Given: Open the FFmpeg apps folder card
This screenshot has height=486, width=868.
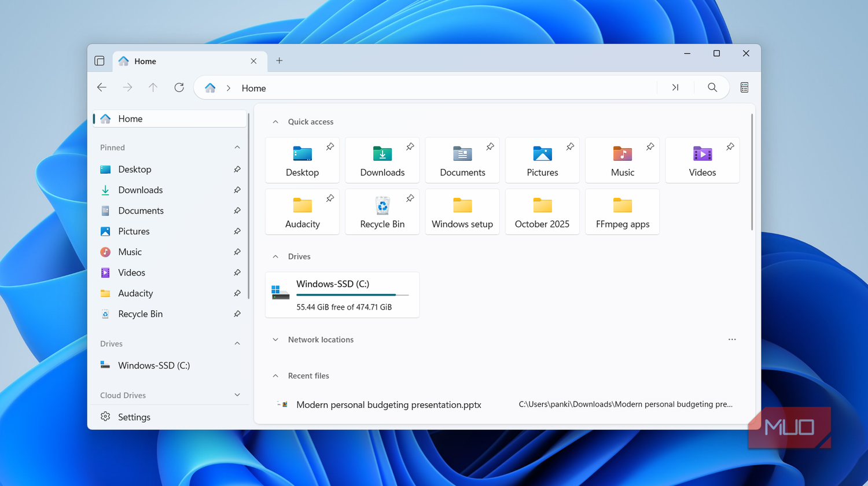Looking at the screenshot, I should point(622,212).
